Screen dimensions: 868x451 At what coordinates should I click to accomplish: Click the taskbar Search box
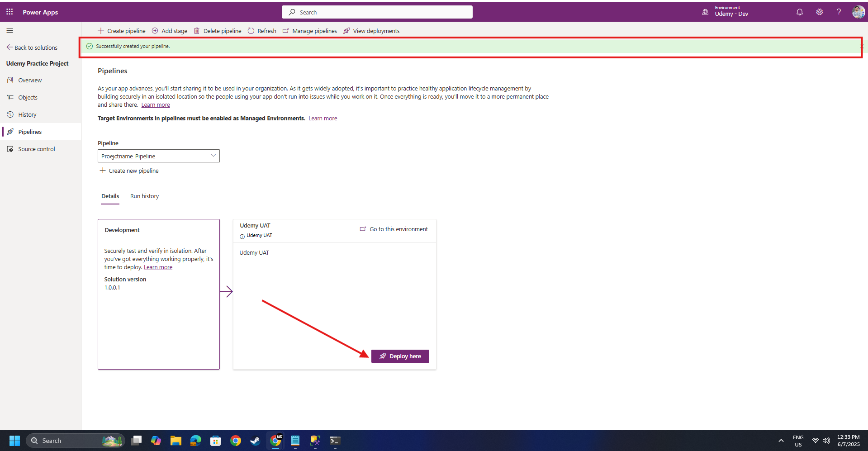pyautogui.click(x=75, y=441)
